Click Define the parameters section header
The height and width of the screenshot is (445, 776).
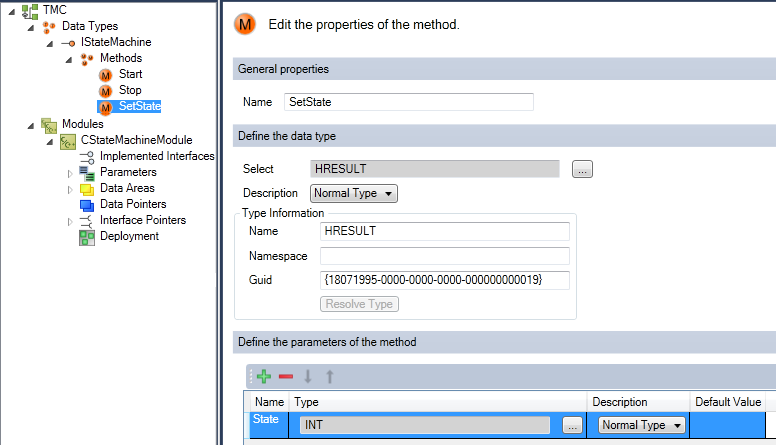coord(504,342)
